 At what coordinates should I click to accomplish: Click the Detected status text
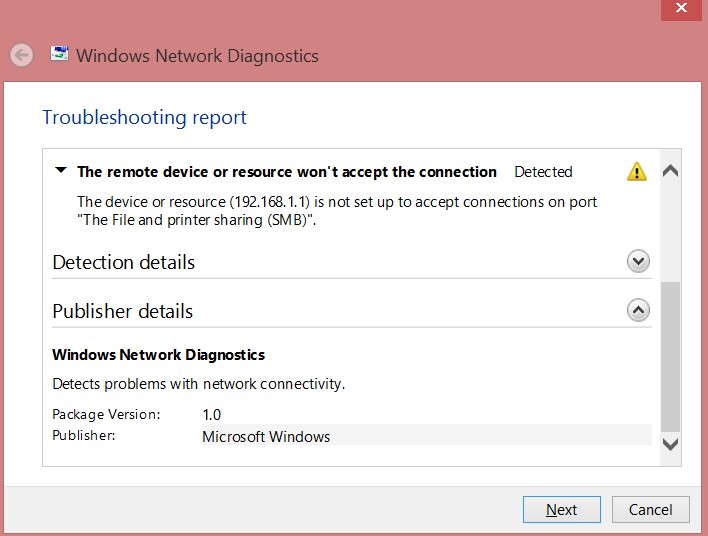point(543,172)
